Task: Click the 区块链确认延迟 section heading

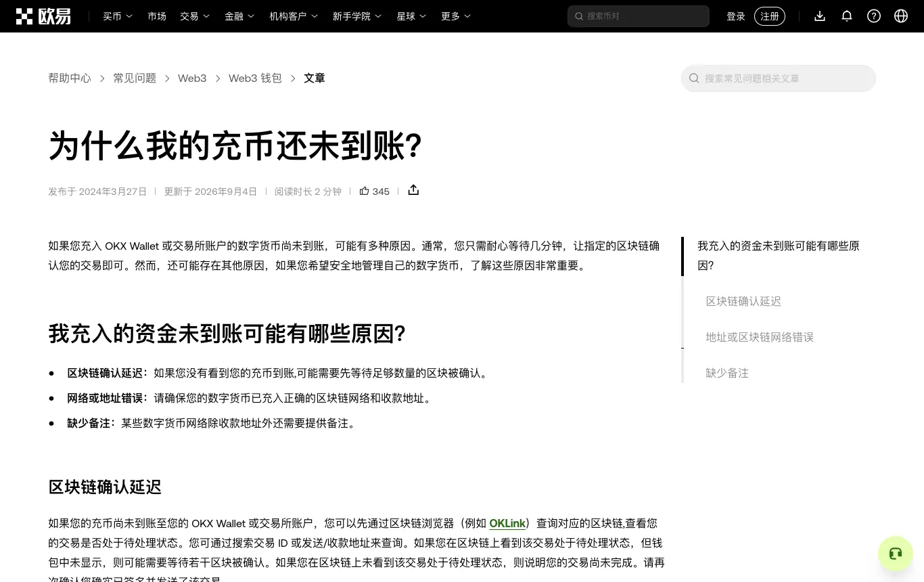Action: click(105, 487)
